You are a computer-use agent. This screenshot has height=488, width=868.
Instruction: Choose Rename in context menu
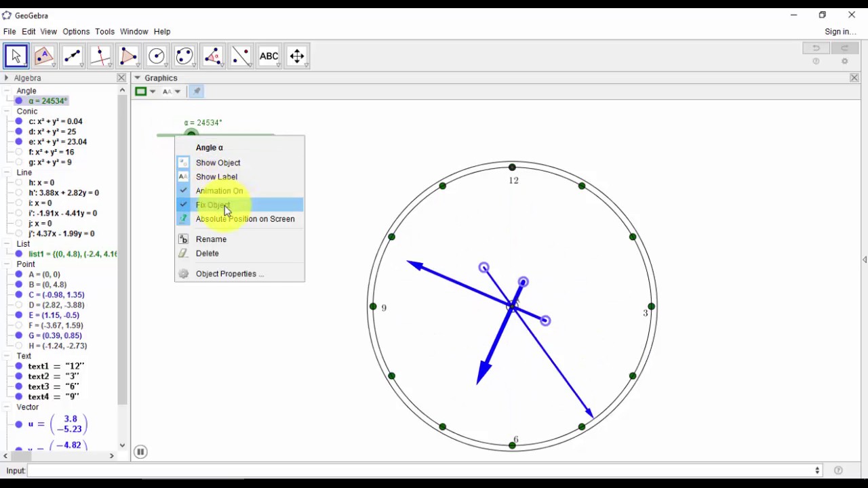pyautogui.click(x=239, y=239)
